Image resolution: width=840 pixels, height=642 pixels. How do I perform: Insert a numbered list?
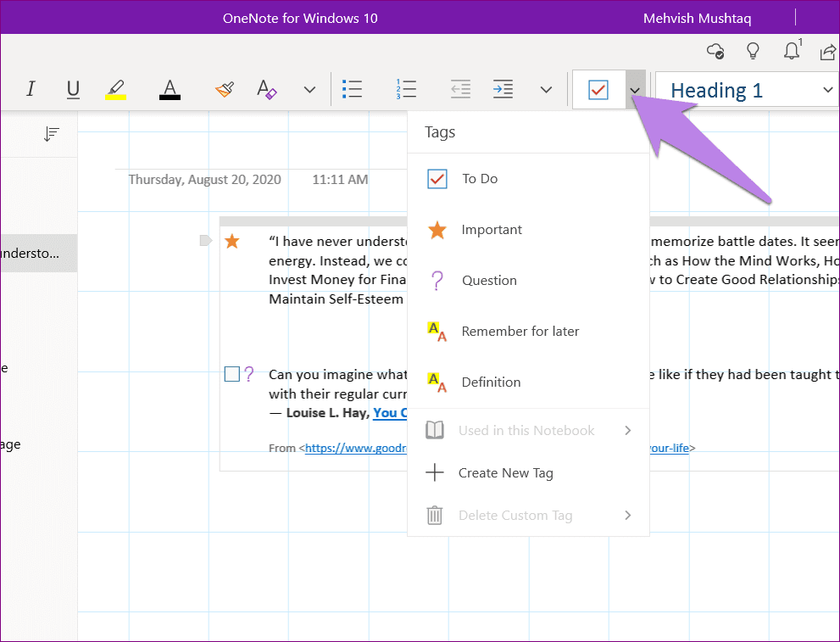click(406, 89)
